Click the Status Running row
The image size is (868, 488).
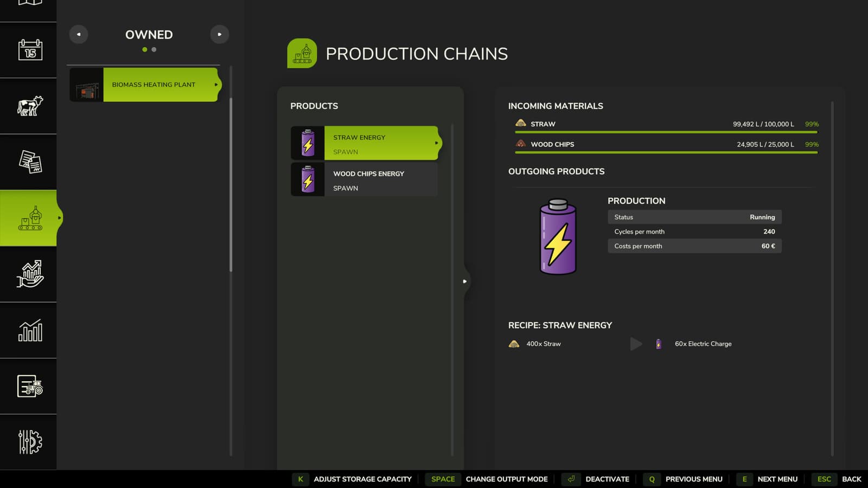(x=694, y=217)
